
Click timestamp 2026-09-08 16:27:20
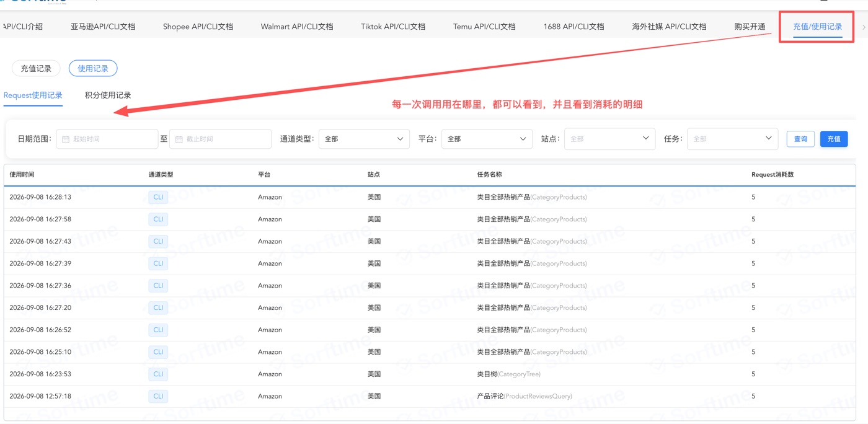40,308
